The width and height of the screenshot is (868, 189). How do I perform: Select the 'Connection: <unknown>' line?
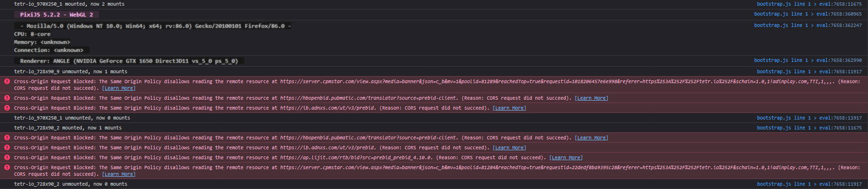coord(49,50)
